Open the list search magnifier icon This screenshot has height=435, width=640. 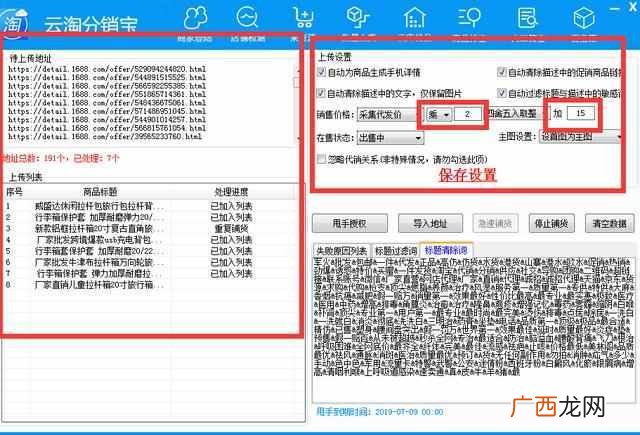(469, 18)
